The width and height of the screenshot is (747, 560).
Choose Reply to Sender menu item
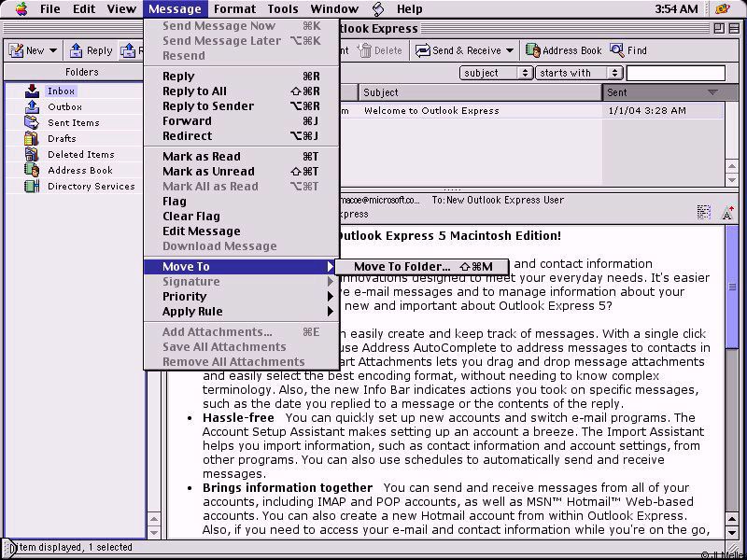coord(242,105)
